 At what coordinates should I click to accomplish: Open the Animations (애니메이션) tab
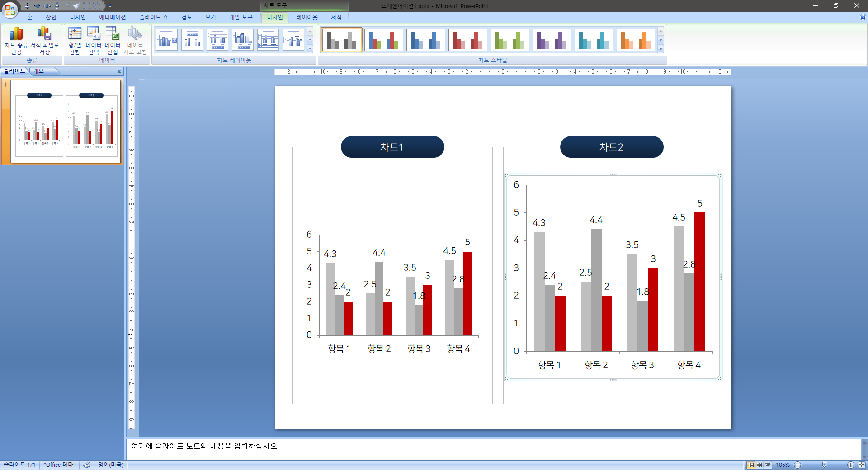[x=113, y=17]
